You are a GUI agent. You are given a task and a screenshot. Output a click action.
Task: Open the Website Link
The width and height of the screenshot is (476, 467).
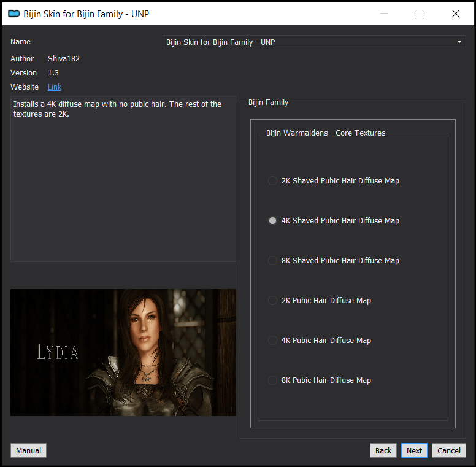coord(55,87)
